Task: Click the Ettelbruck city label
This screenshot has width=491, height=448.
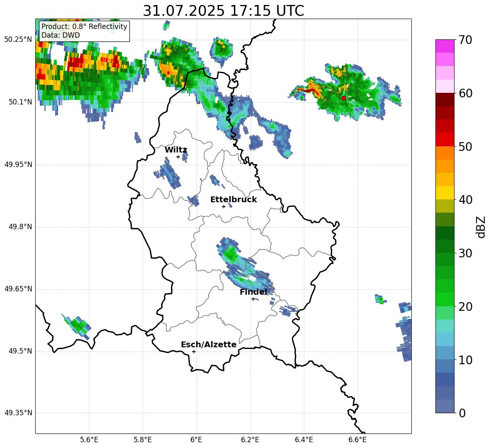Action: [233, 200]
